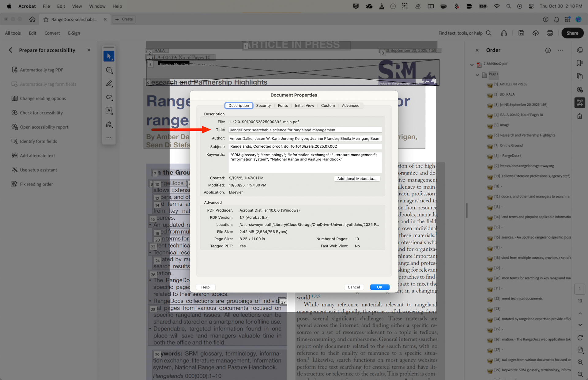Toggle the Order panel info icon
588x380 pixels.
click(548, 51)
